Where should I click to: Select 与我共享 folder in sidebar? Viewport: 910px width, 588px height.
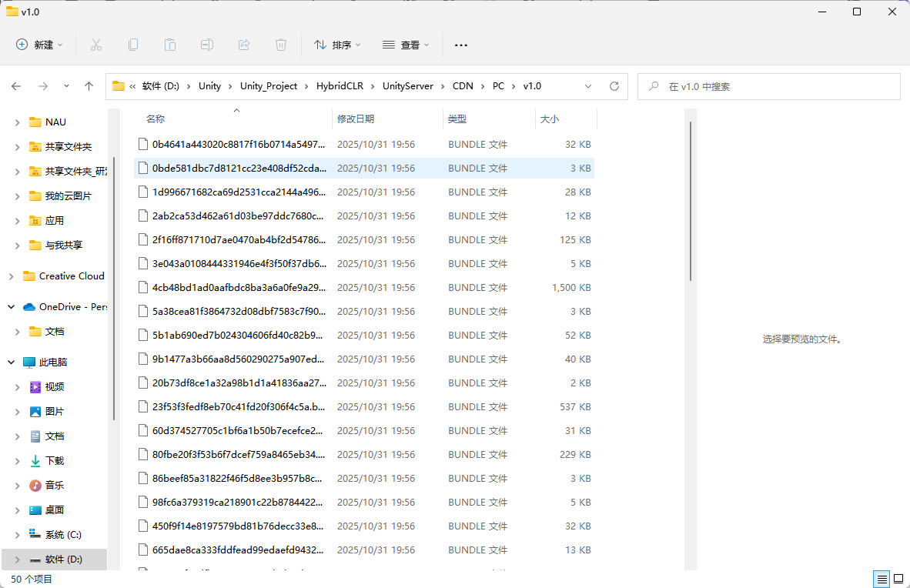click(x=55, y=246)
